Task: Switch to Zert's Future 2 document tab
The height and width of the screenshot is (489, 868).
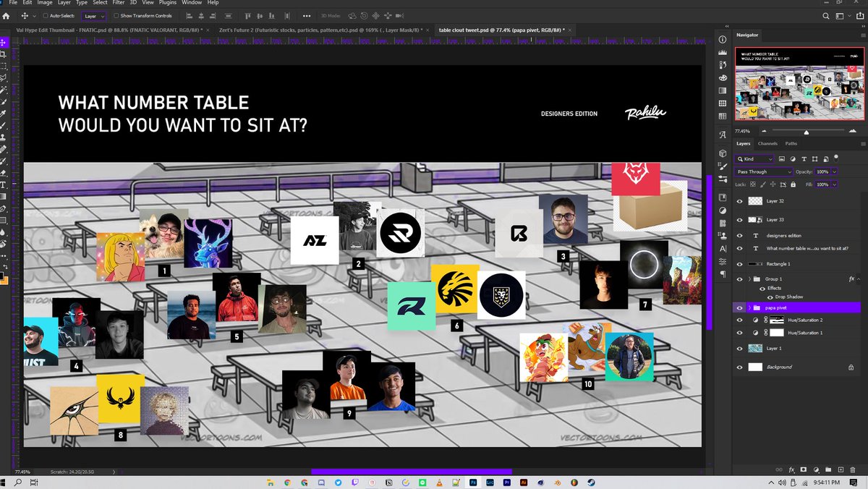Action: [x=323, y=30]
